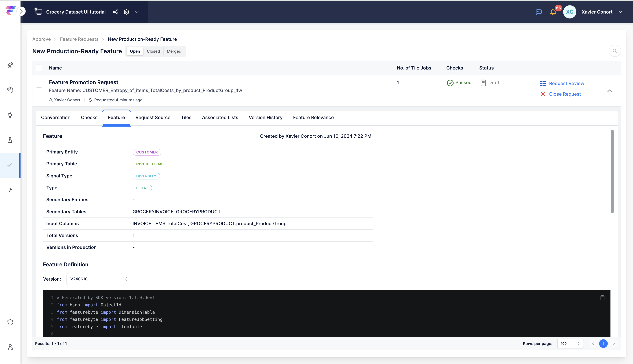The height and width of the screenshot is (364, 633).
Task: Open the pulse monitoring sidebar icon
Action: [10, 190]
